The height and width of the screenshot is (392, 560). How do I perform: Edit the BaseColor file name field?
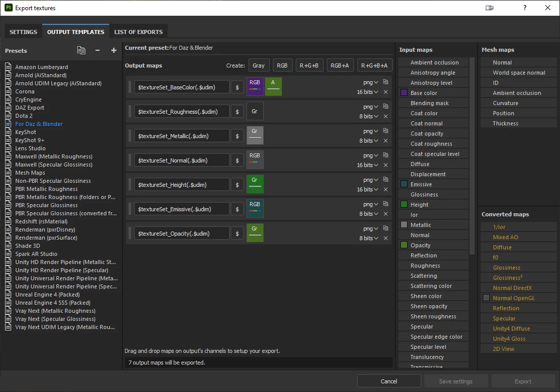[182, 87]
